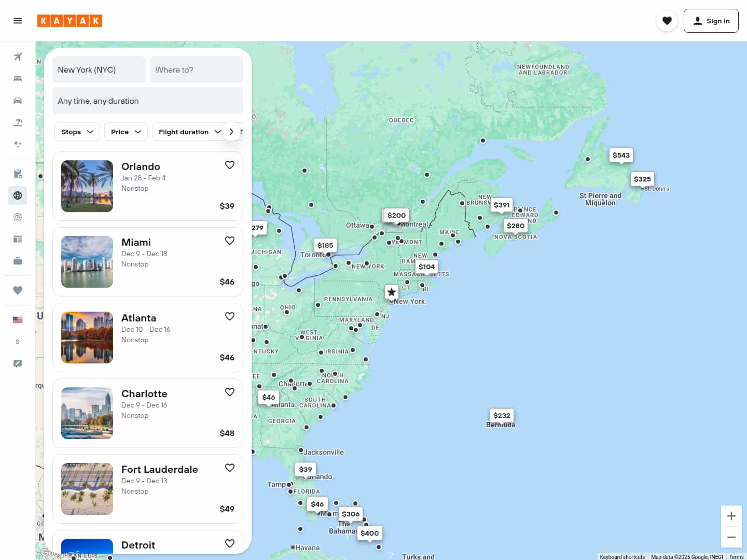The image size is (747, 560).
Task: Favorite the Charlotte destination card
Action: (230, 392)
